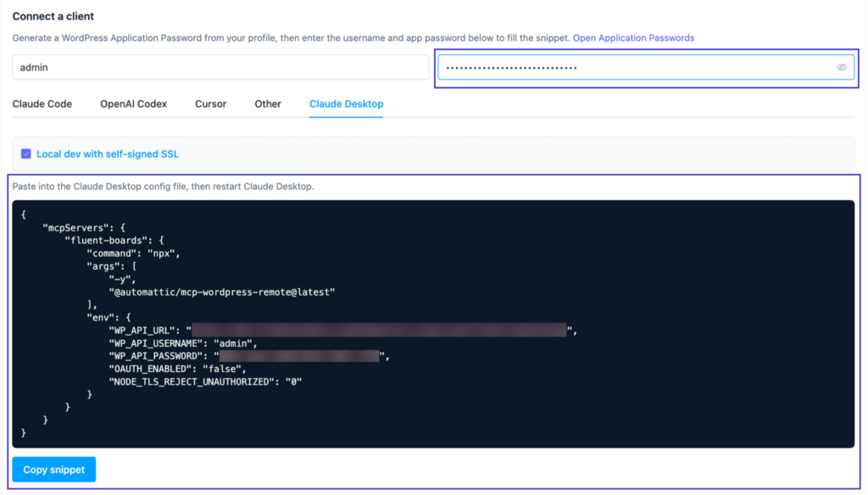Viewport: 868px width, 495px height.
Task: Click the 'Connect a client' heading
Action: [x=53, y=16]
